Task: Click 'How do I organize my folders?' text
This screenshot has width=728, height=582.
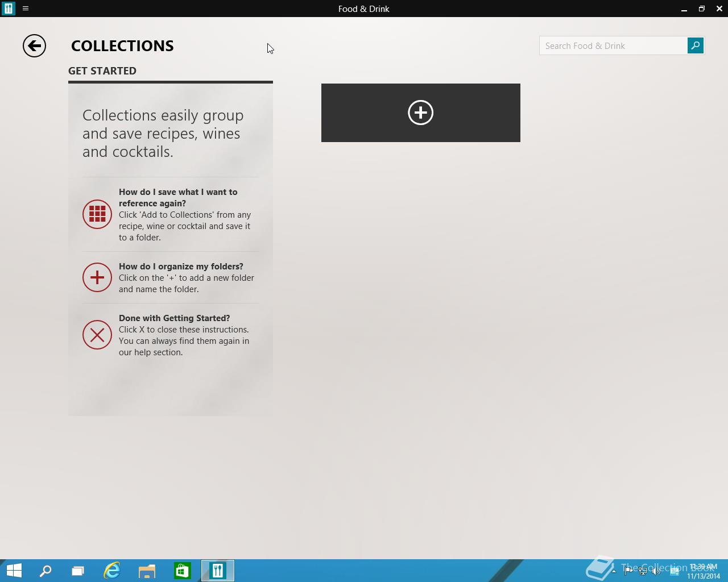Action: (x=181, y=266)
